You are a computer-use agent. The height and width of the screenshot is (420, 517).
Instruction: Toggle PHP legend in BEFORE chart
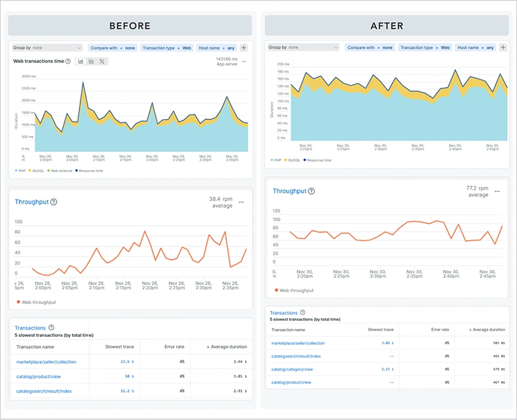click(20, 171)
